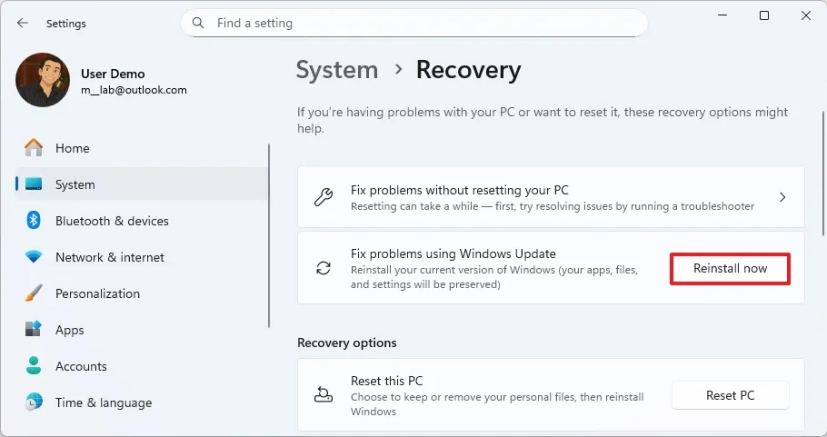Click Reinstall now button
The image size is (827, 437).
[730, 269]
